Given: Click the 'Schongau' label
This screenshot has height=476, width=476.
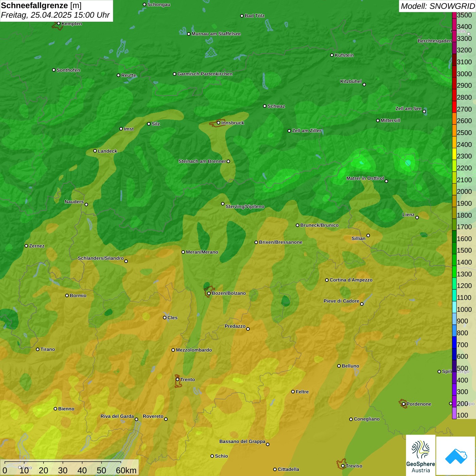Looking at the screenshot, I should tap(159, 4).
